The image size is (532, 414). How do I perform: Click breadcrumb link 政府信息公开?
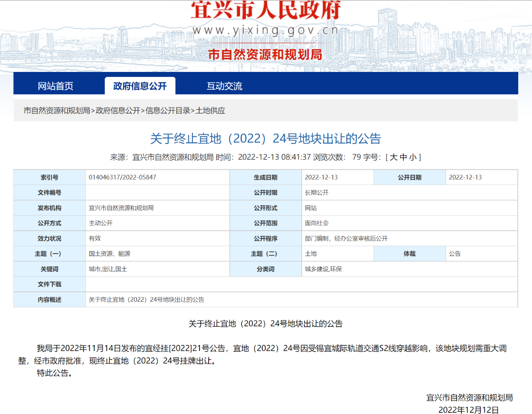(118, 111)
